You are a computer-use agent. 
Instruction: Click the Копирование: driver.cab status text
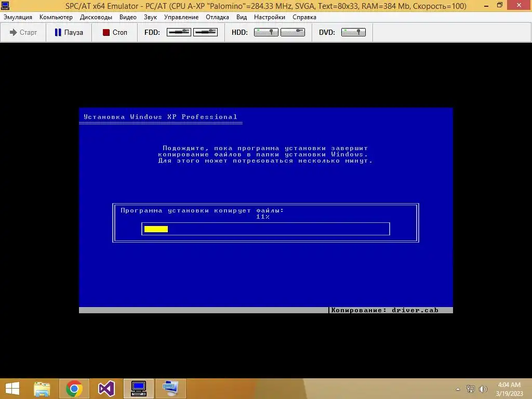[384, 310]
